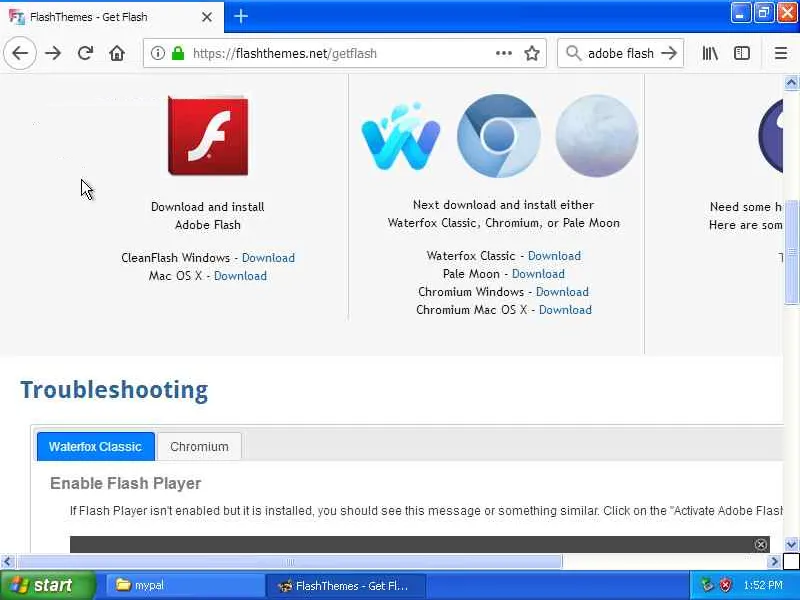Screen dimensions: 800x600
Task: Toggle the sidebar view icon
Action: pos(742,53)
